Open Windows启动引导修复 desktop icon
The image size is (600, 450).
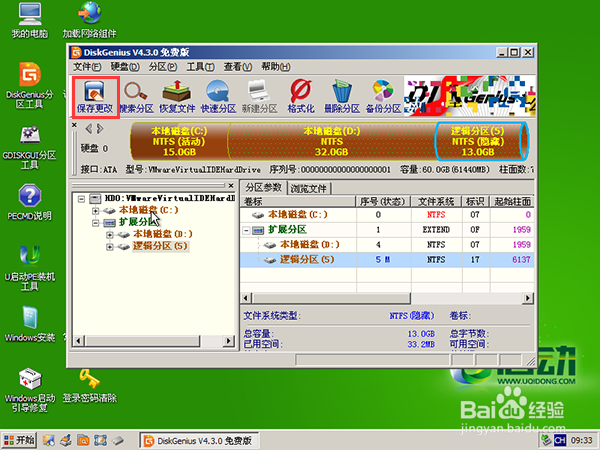(x=29, y=390)
